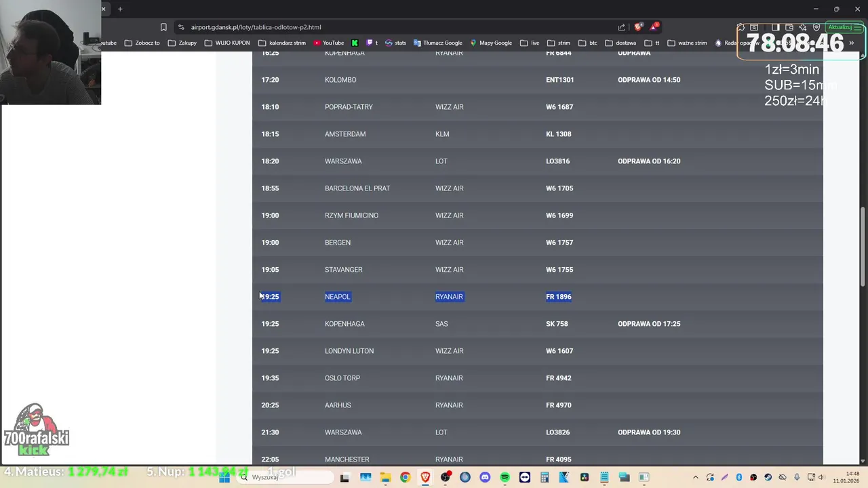Open DaVinci Resolve from the taskbar

[x=585, y=477]
